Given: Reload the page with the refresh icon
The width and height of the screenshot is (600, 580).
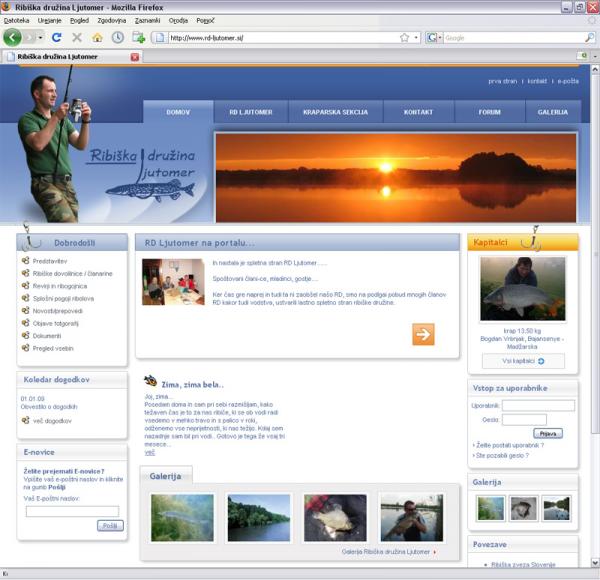Looking at the screenshot, I should pyautogui.click(x=57, y=38).
